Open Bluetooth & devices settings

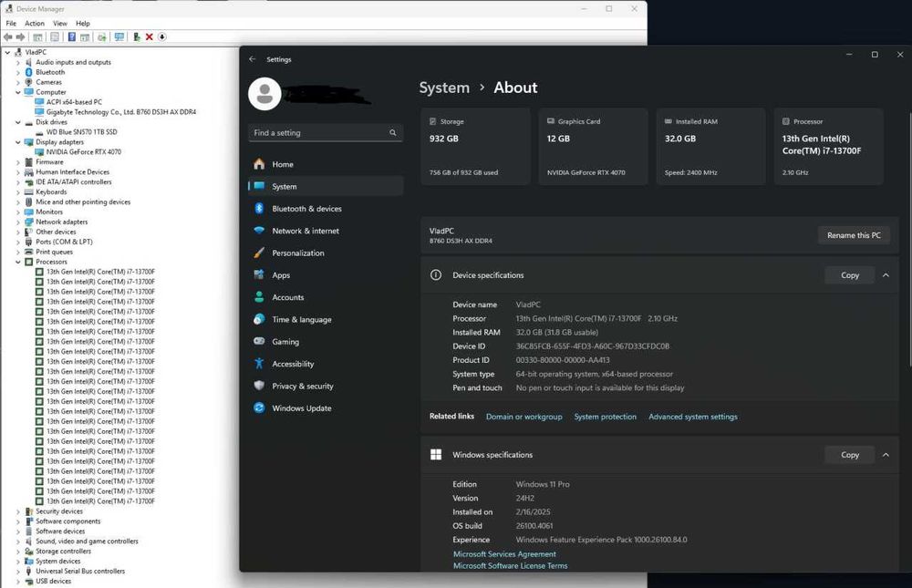click(x=326, y=208)
